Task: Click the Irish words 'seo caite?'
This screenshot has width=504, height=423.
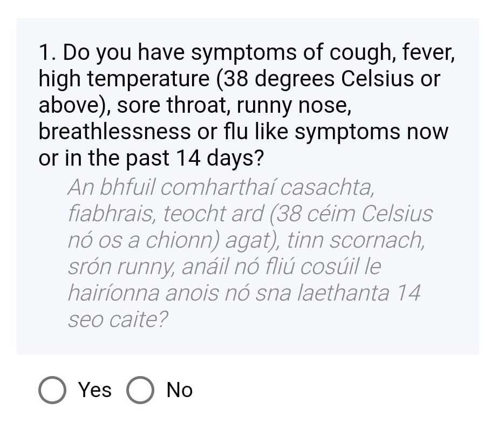Action: pyautogui.click(x=118, y=319)
